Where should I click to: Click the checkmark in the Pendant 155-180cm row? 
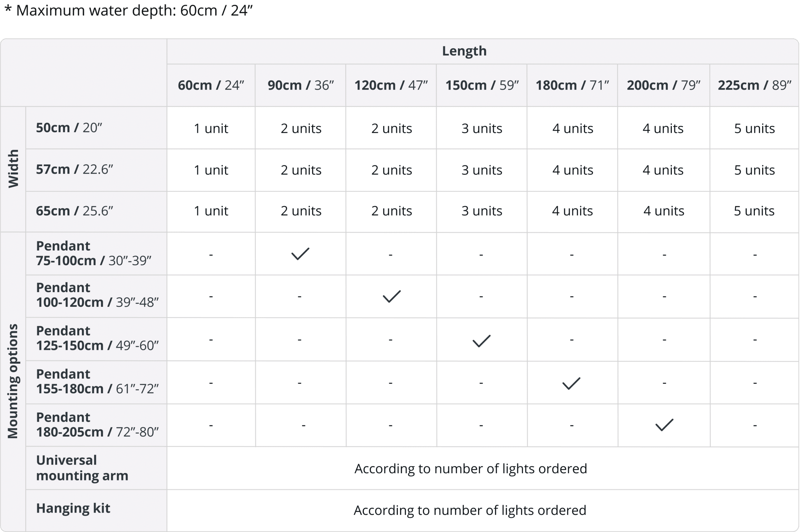572,383
